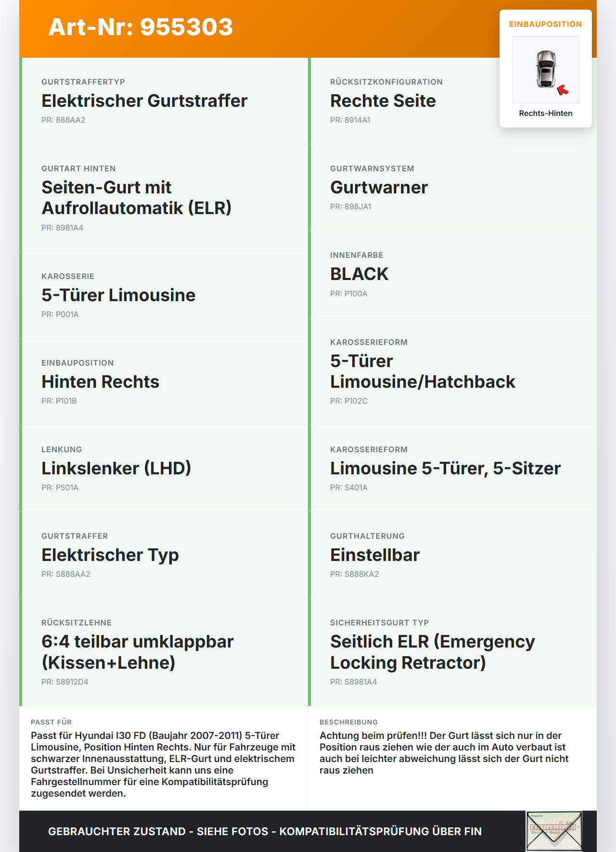Image resolution: width=616 pixels, height=852 pixels.
Task: Select the Limousine 5-Türer, 5-Sitzer entry
Action: pos(445,469)
